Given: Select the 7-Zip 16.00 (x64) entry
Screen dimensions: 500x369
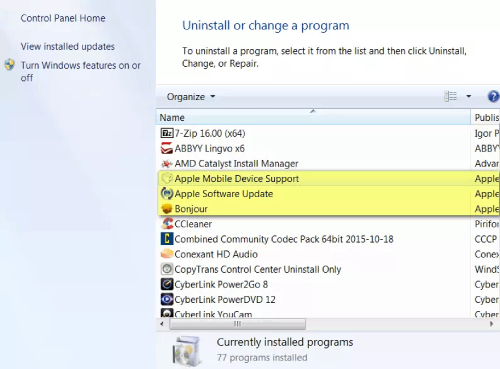Looking at the screenshot, I should [210, 133].
